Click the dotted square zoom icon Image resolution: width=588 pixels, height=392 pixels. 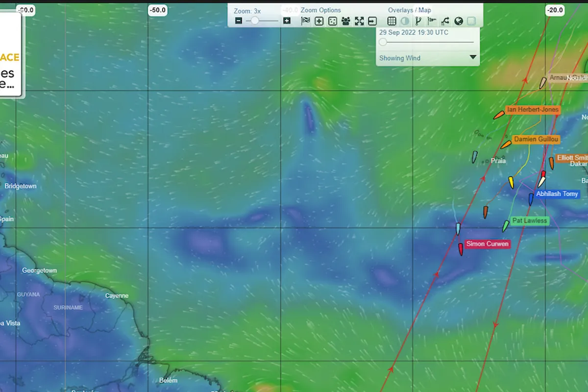tap(332, 21)
